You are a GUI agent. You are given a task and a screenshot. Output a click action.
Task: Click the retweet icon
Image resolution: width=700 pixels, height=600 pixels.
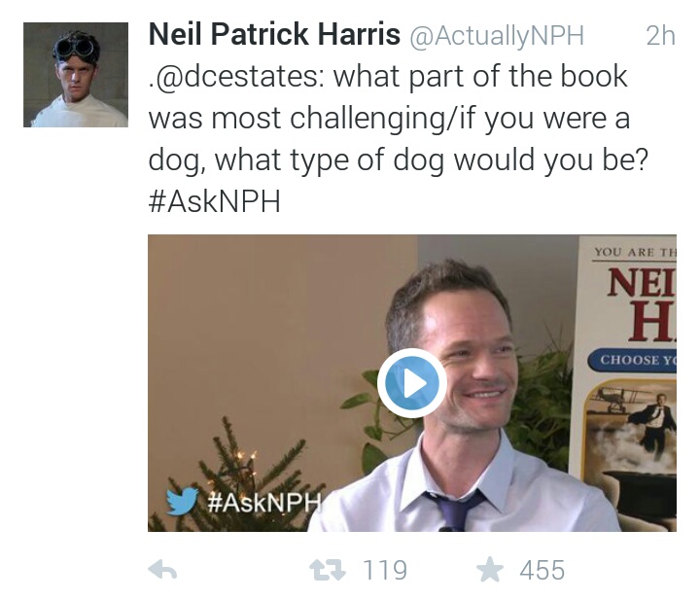point(328,570)
